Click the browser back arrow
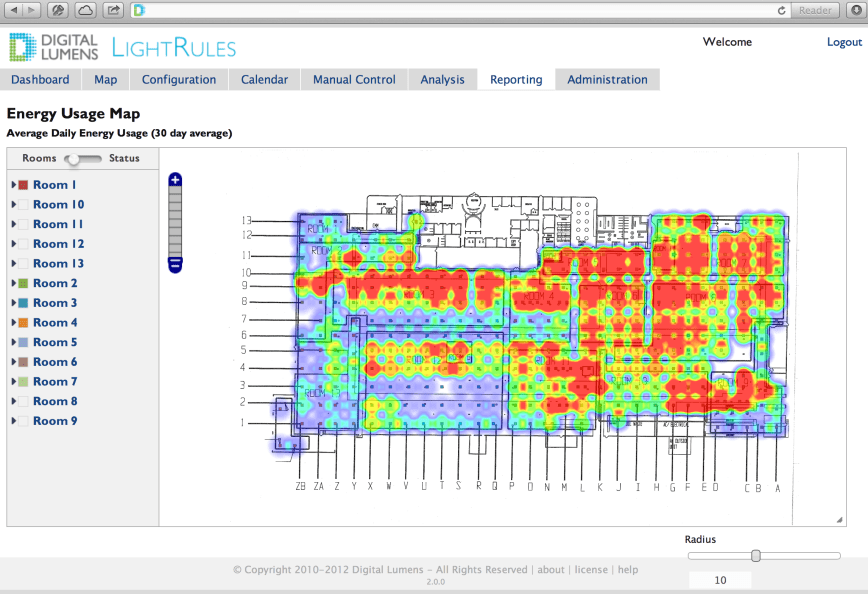 tap(14, 10)
